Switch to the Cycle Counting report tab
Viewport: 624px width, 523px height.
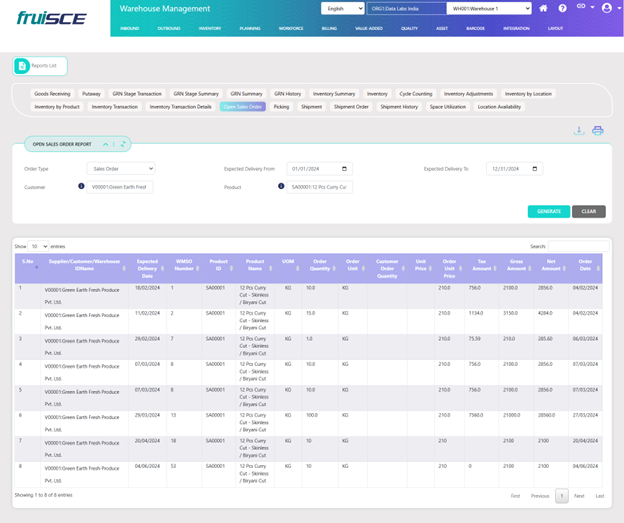tap(416, 94)
